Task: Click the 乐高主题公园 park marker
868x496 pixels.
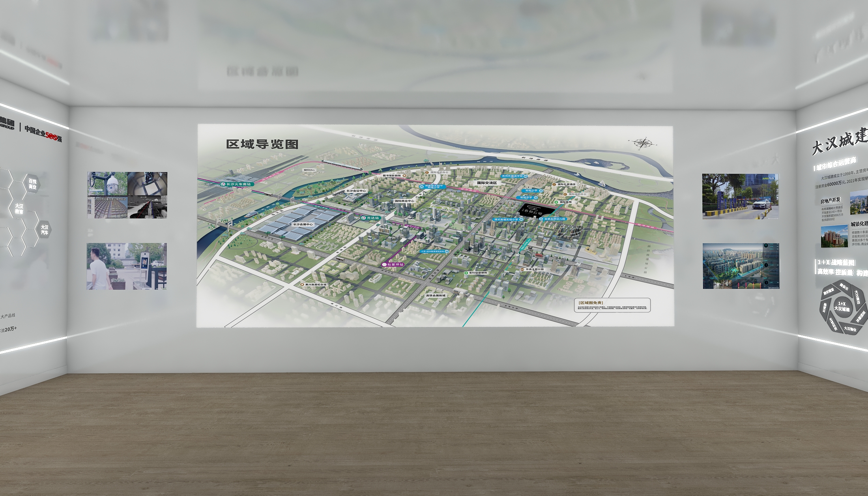Action: tap(522, 269)
